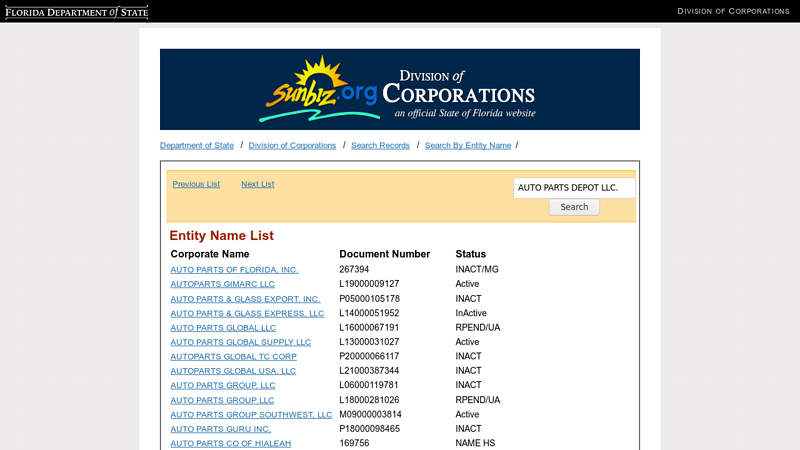
Task: Click the Corporate Name column header
Action: (x=210, y=254)
